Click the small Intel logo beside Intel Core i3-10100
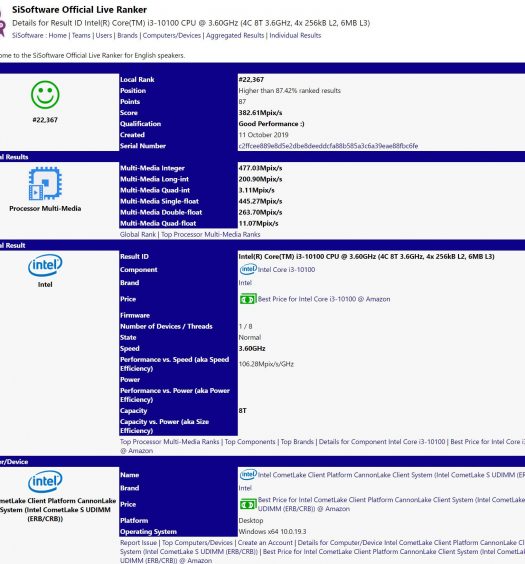 [x=248, y=269]
